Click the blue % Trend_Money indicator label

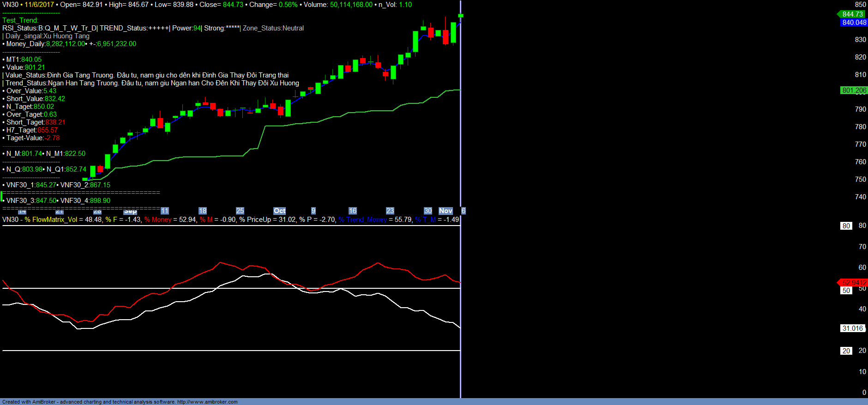click(362, 220)
